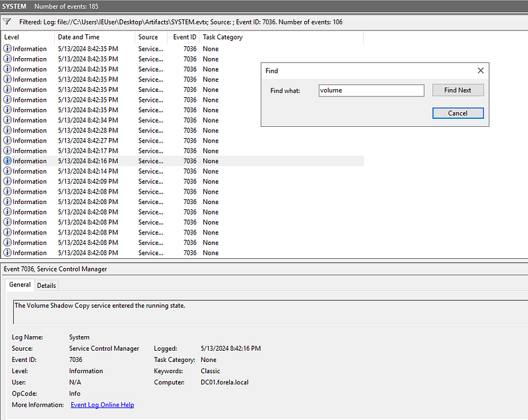Click the filter funnel icon beside Filtered text
The height and width of the screenshot is (420, 528).
7,22
